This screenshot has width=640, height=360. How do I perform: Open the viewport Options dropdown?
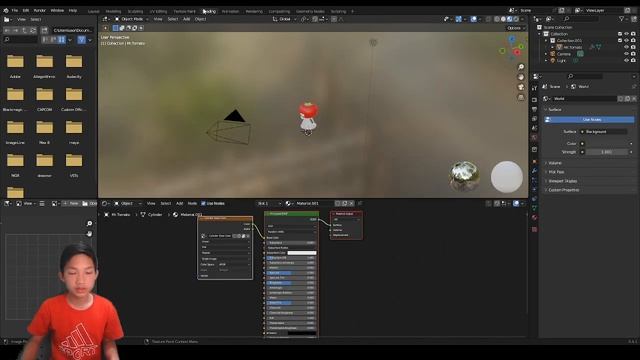pos(516,28)
